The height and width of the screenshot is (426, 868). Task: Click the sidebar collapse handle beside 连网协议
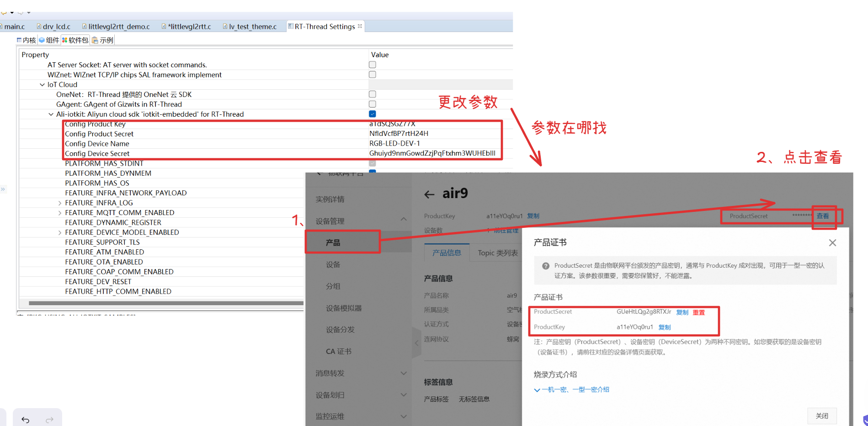[416, 343]
